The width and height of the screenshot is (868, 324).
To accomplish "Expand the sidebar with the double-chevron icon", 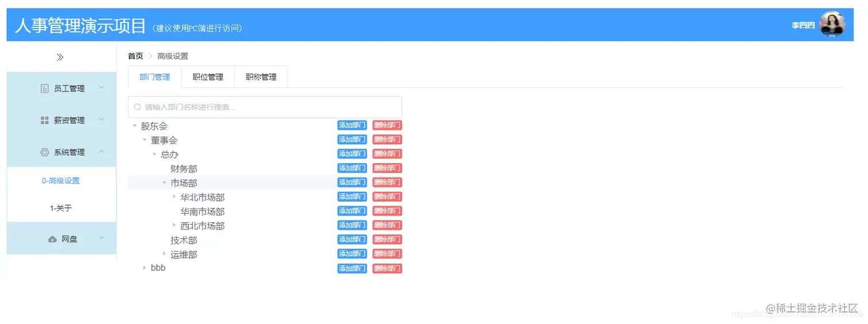I will [60, 57].
